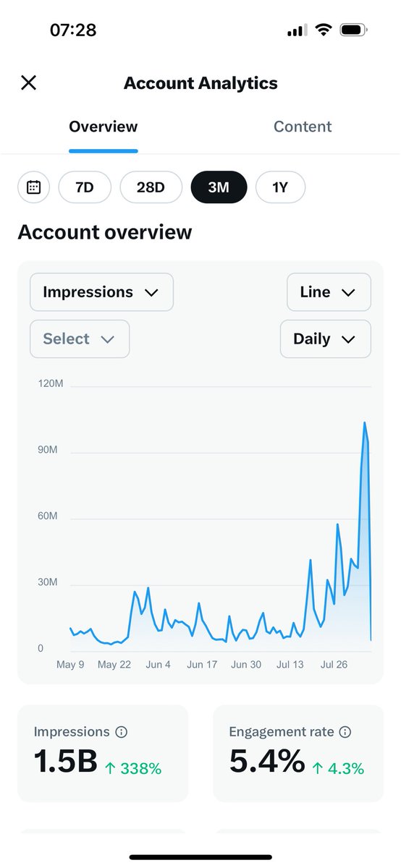401x868 pixels.
Task: Select the 28D time range
Action: 151,187
